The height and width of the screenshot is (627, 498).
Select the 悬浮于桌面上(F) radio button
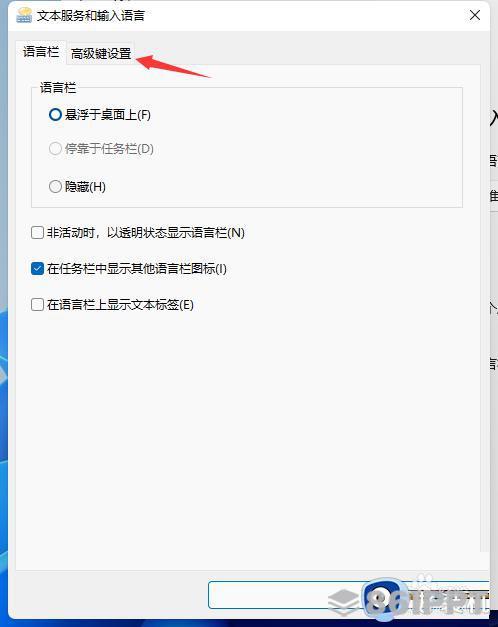pos(55,115)
